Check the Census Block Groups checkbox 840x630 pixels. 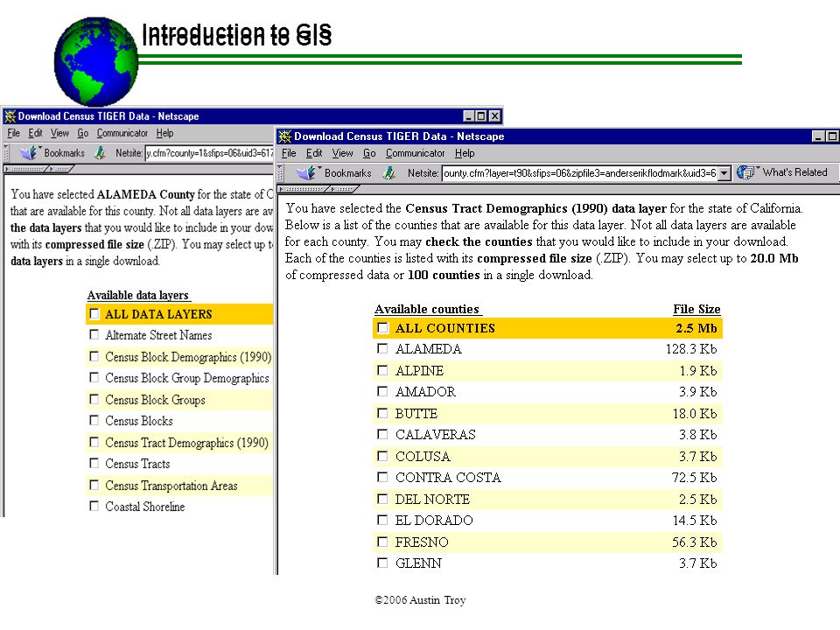[x=94, y=399]
